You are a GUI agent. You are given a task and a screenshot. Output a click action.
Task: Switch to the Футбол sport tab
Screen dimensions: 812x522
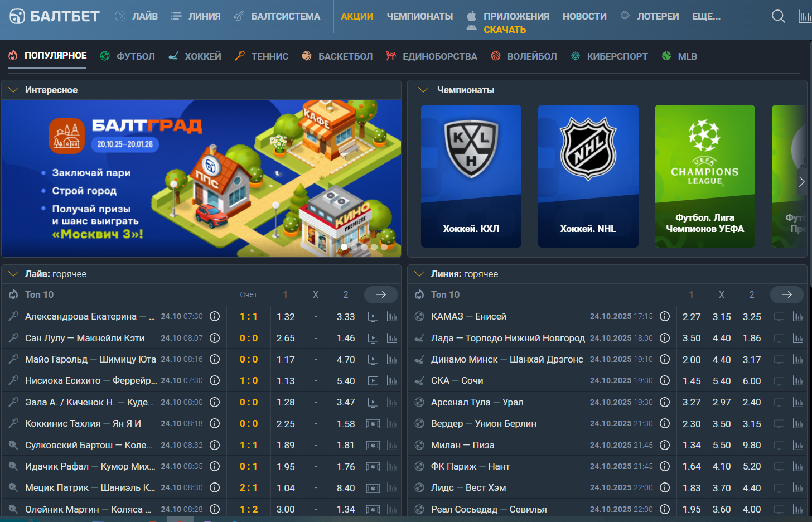(128, 56)
